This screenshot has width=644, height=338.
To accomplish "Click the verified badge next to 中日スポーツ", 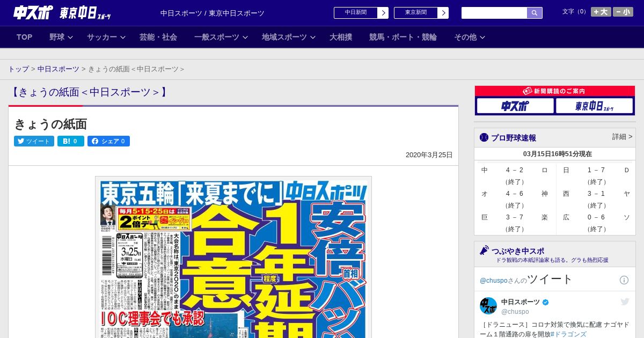I will (546, 303).
